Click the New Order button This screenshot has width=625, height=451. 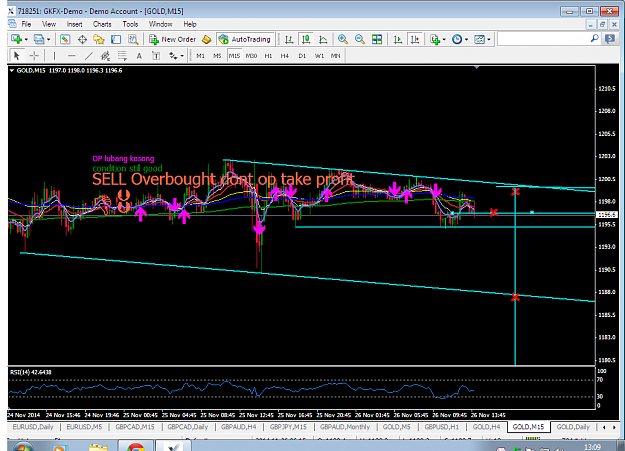tap(173, 39)
